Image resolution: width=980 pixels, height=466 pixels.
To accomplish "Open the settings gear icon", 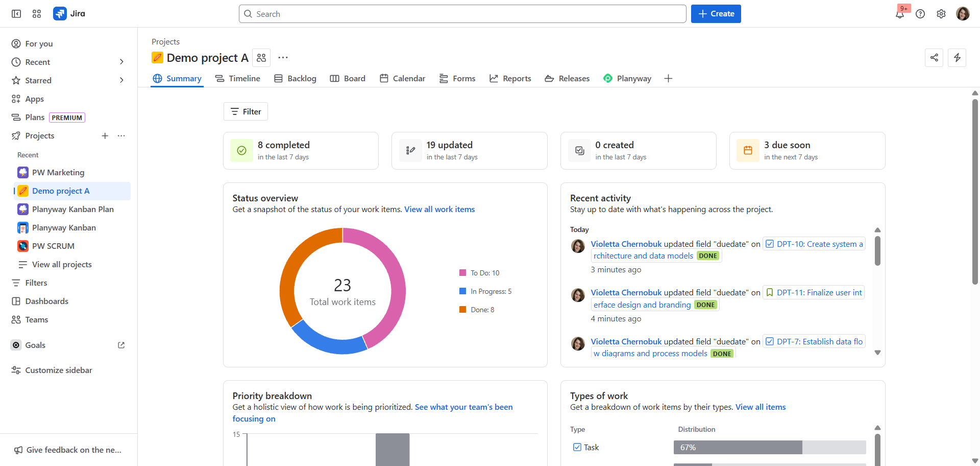I will pyautogui.click(x=941, y=14).
